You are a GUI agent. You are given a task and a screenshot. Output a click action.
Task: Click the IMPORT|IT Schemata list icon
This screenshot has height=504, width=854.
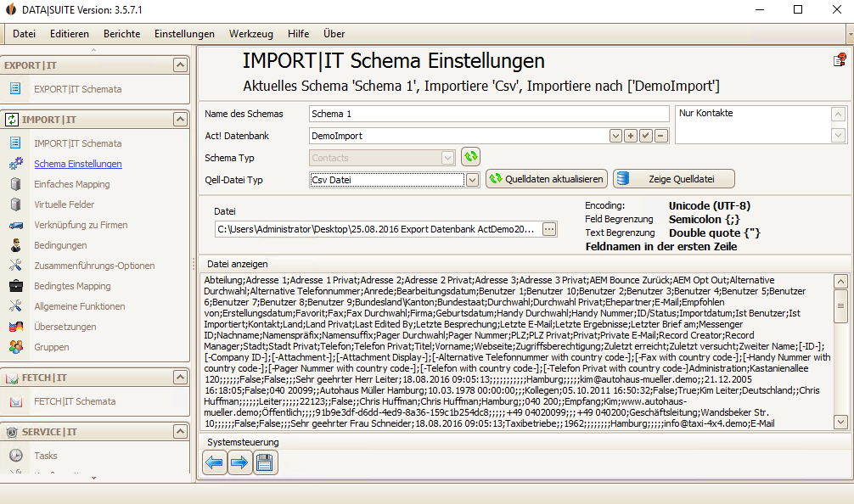pyautogui.click(x=15, y=143)
